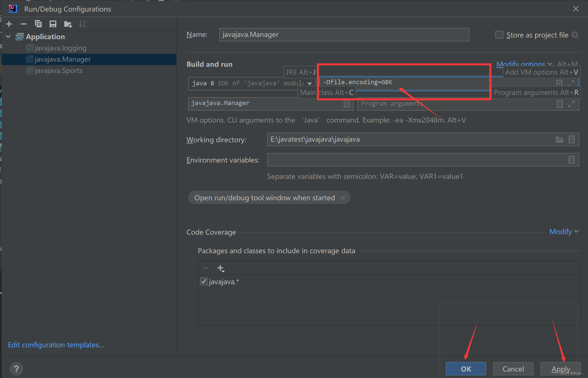
Task: Expand the Modify options dropdown
Action: (522, 64)
